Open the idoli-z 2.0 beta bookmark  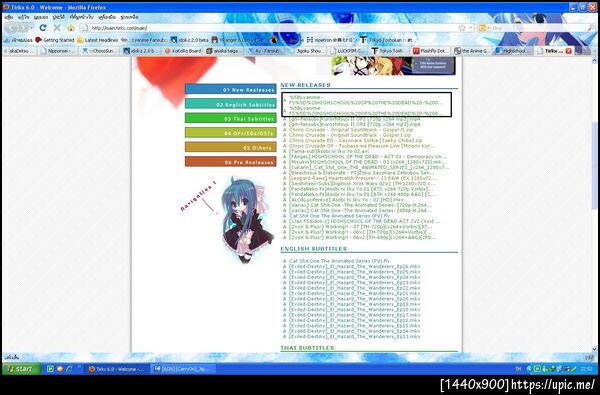click(190, 40)
